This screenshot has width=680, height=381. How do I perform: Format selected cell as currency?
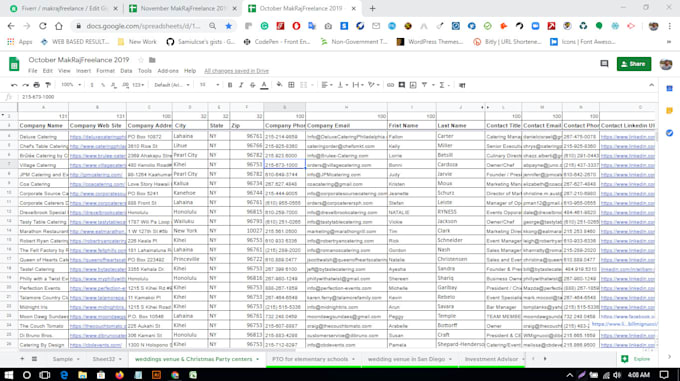pos(92,85)
